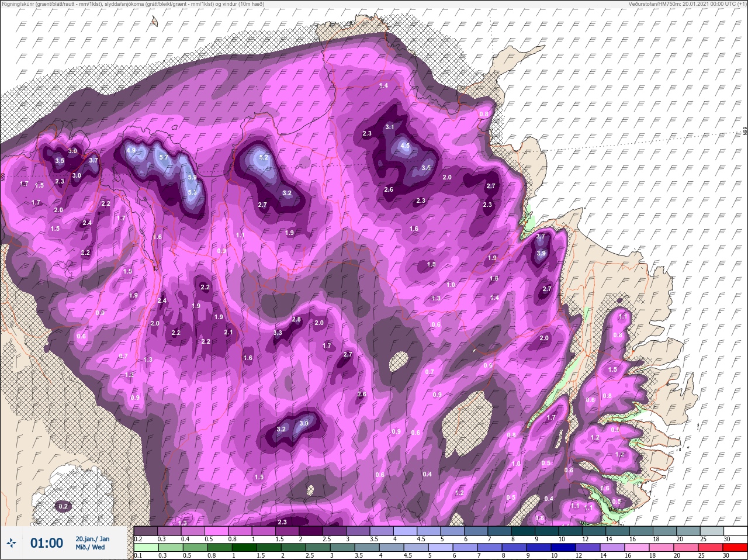
Task: Select the 4.5 precipitation value on map
Action: click(x=405, y=146)
